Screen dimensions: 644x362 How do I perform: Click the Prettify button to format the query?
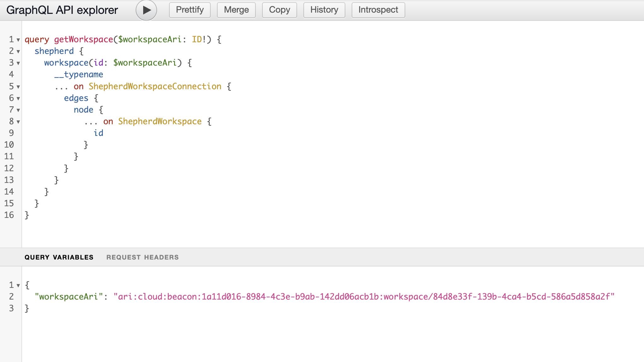point(190,10)
